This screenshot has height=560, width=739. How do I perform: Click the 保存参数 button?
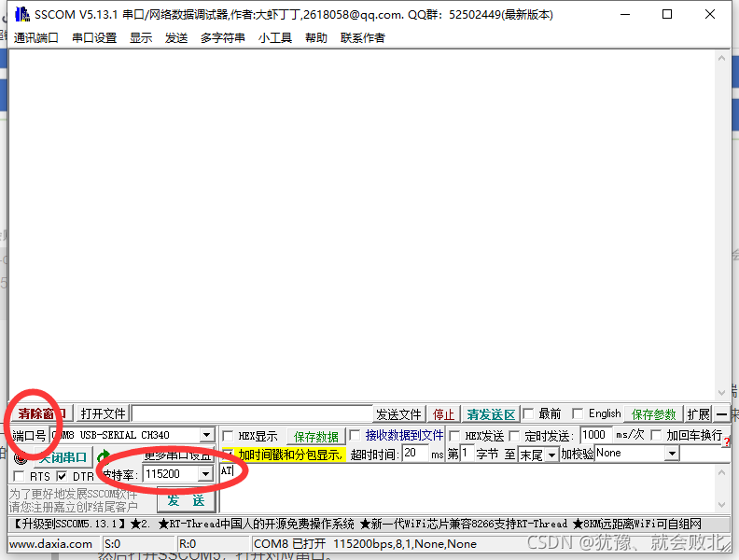click(654, 414)
